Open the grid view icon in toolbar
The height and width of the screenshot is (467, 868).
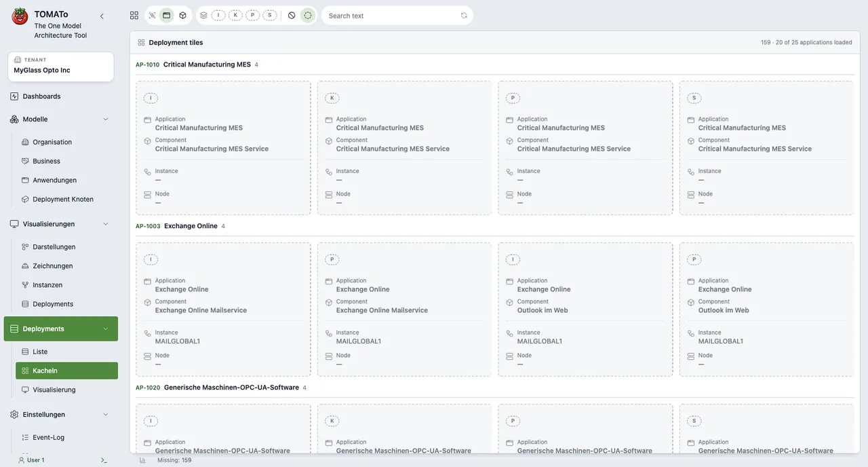134,16
